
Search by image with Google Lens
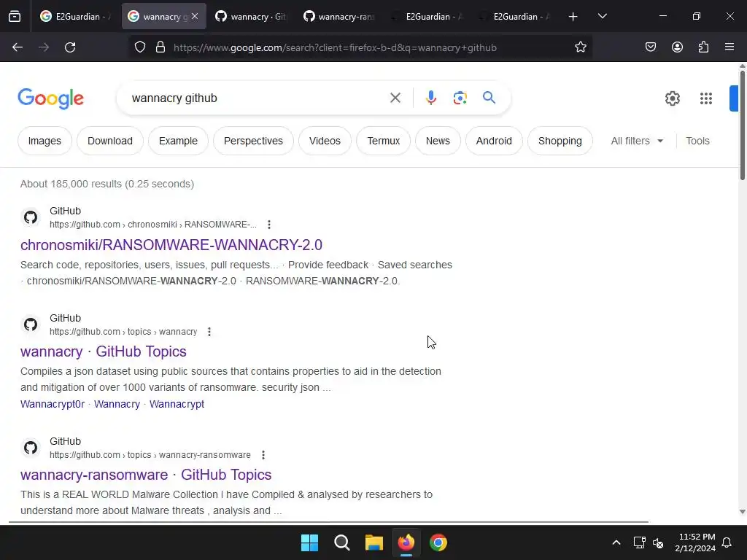click(460, 98)
